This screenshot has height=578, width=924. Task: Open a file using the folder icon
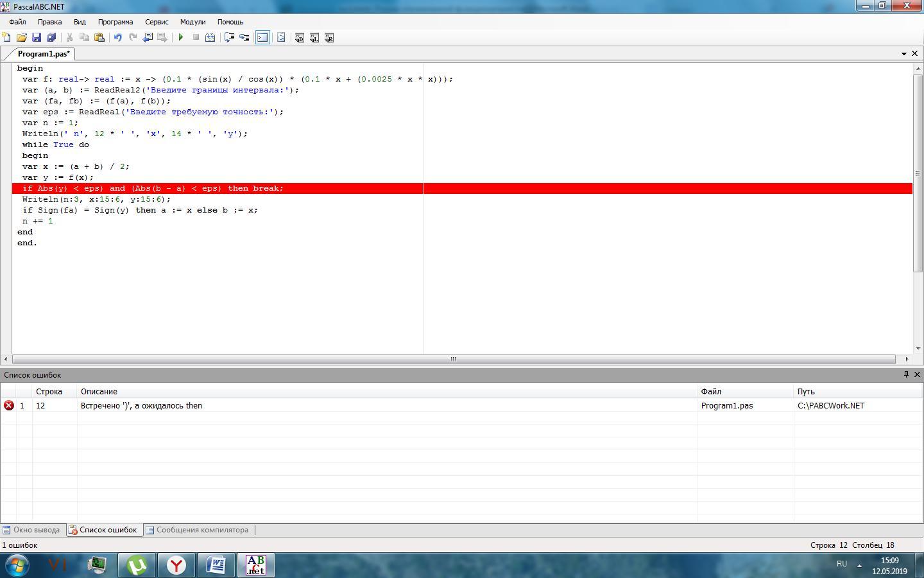21,38
